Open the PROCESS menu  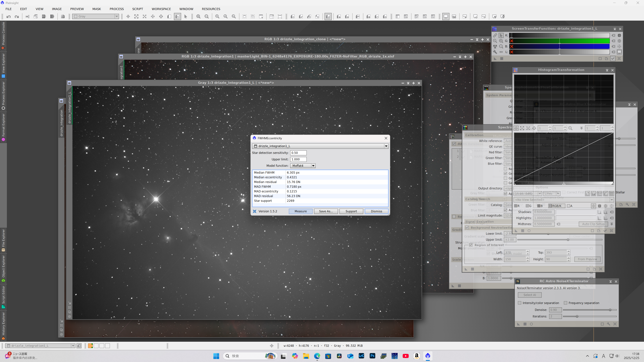coord(117,9)
